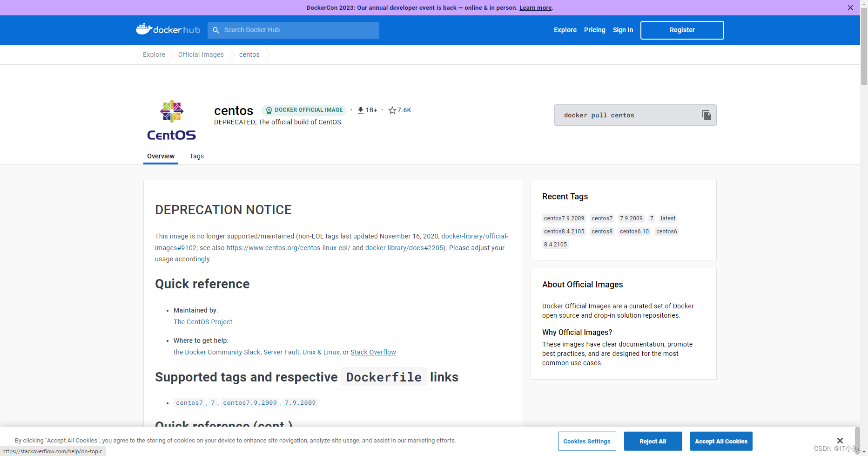This screenshot has width=868, height=456.
Task: Select the latest recent tag
Action: click(x=668, y=218)
